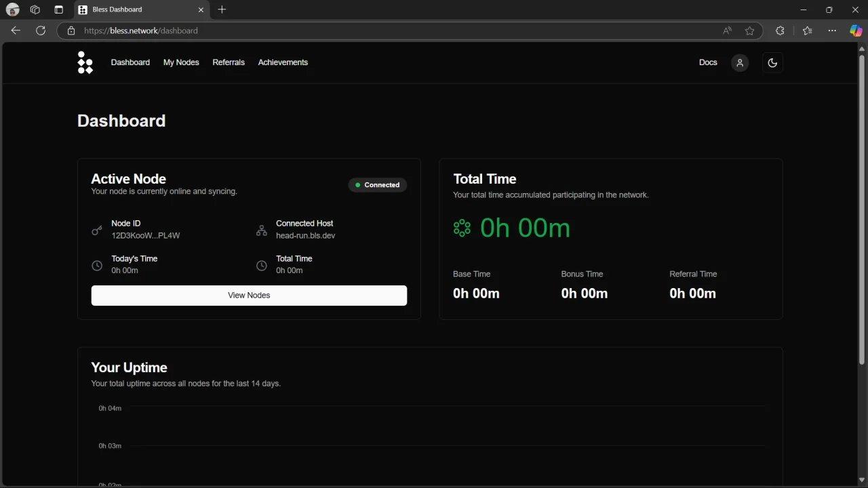
Task: Open the Dashboard nav item
Action: [130, 62]
